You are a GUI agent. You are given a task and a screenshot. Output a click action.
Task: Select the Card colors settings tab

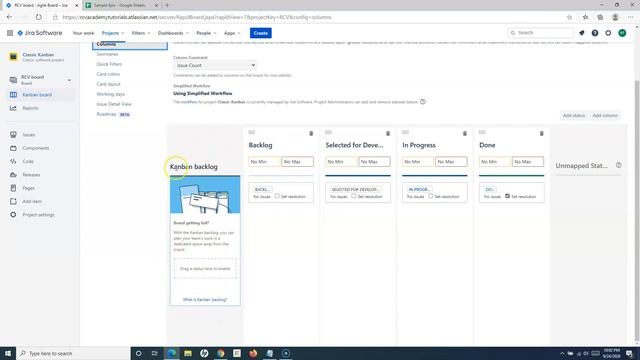tap(108, 74)
